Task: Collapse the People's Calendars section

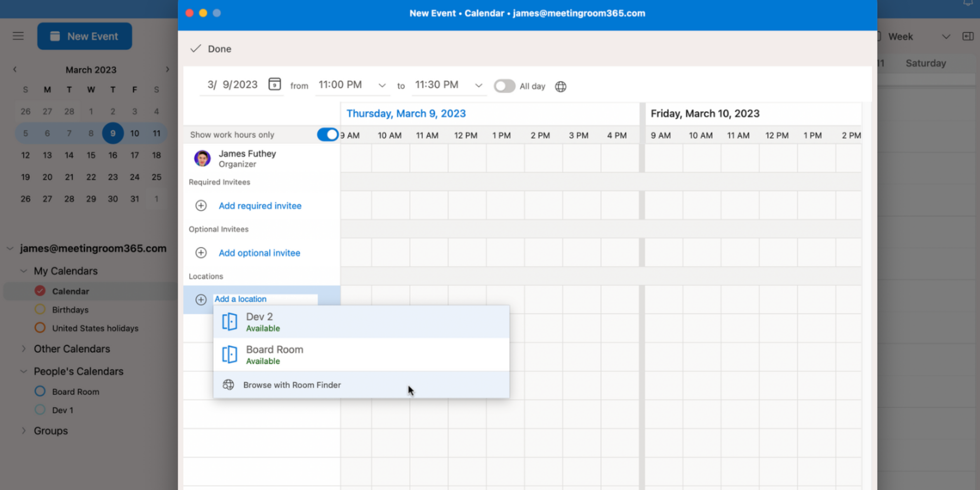Action: [24, 371]
